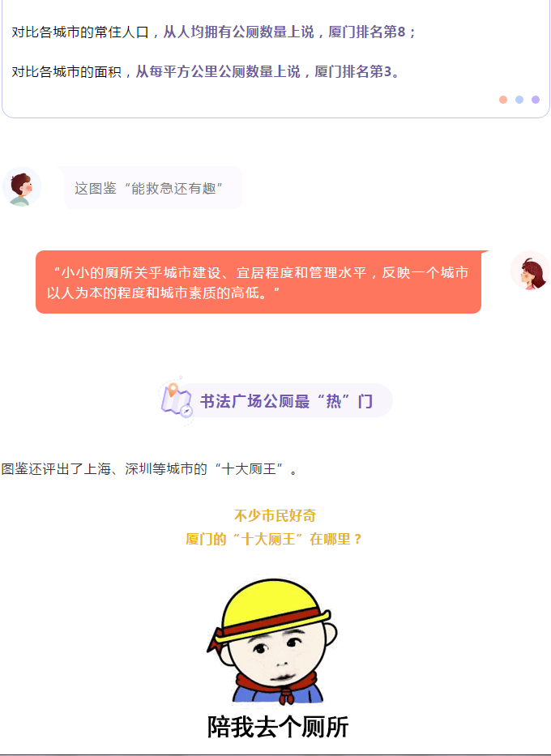Click the gray bubble '这图鉴能救急还有趣'
Image resolution: width=551 pixels, height=756 pixels.
153,188
